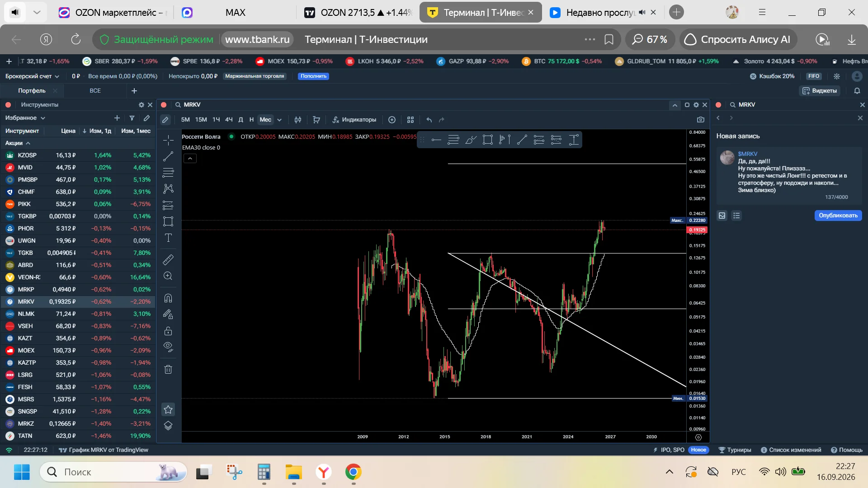Open Windows tray hidden icons chevron
The image size is (868, 488).
coord(670,472)
